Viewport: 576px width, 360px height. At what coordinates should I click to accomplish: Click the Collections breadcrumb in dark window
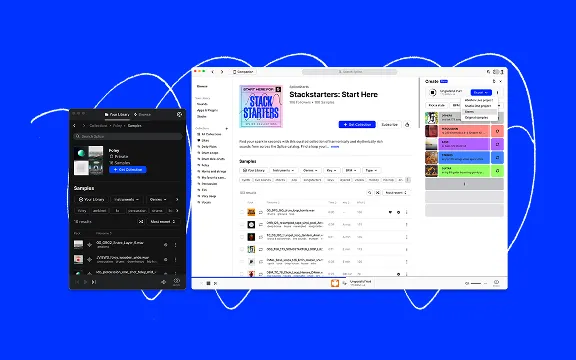tap(98, 126)
